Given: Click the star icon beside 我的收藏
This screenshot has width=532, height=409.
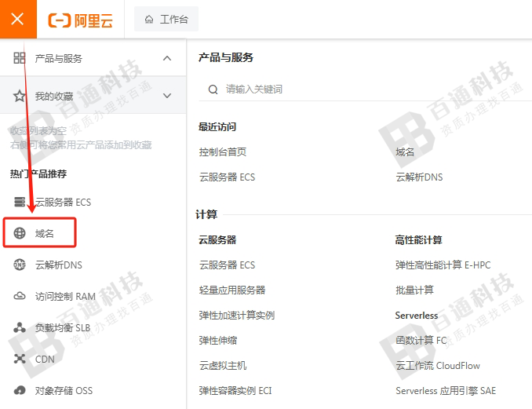Looking at the screenshot, I should click(x=20, y=96).
